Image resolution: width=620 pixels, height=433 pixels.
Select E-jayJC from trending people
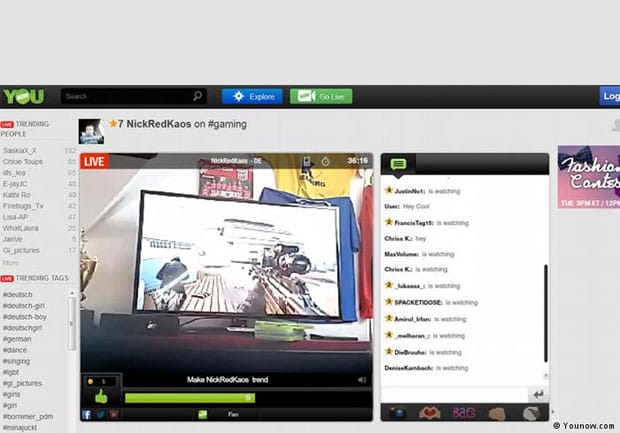pos(15,184)
